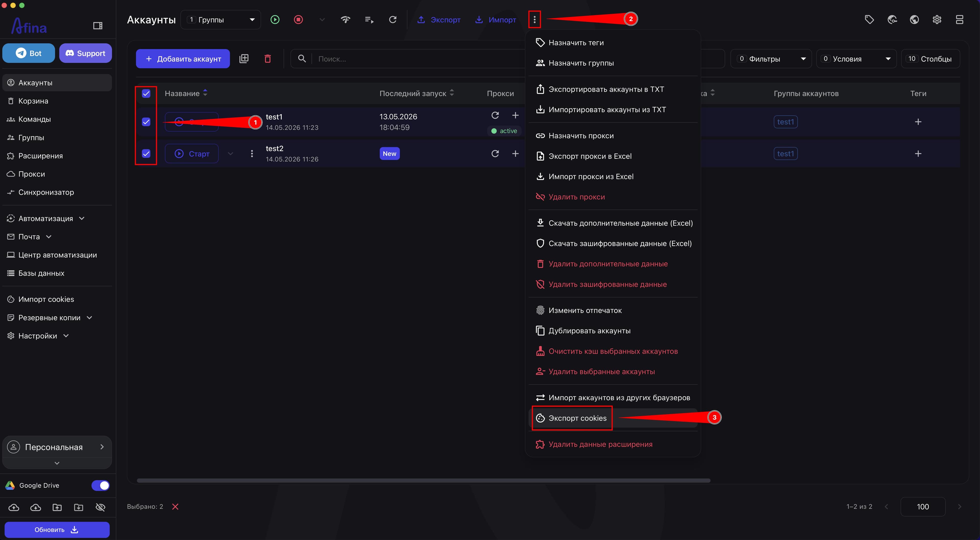Screen dimensions: 980x540
Task: Sort by Название column header
Action: [186, 93]
